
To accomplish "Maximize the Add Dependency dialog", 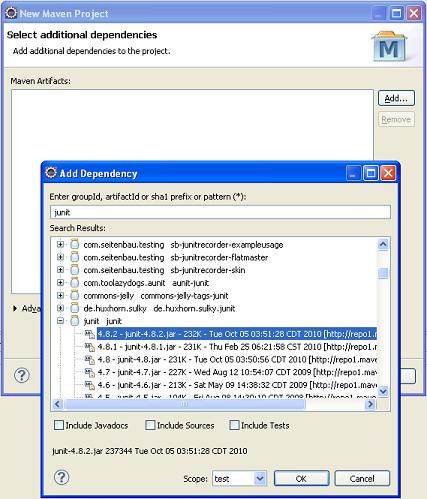I will (x=371, y=173).
